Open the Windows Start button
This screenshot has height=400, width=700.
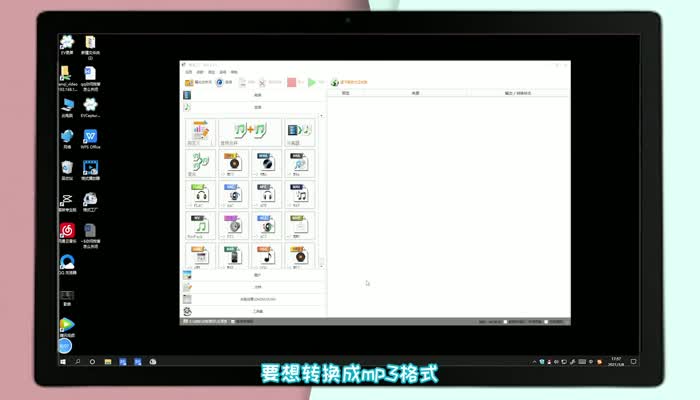point(63,362)
